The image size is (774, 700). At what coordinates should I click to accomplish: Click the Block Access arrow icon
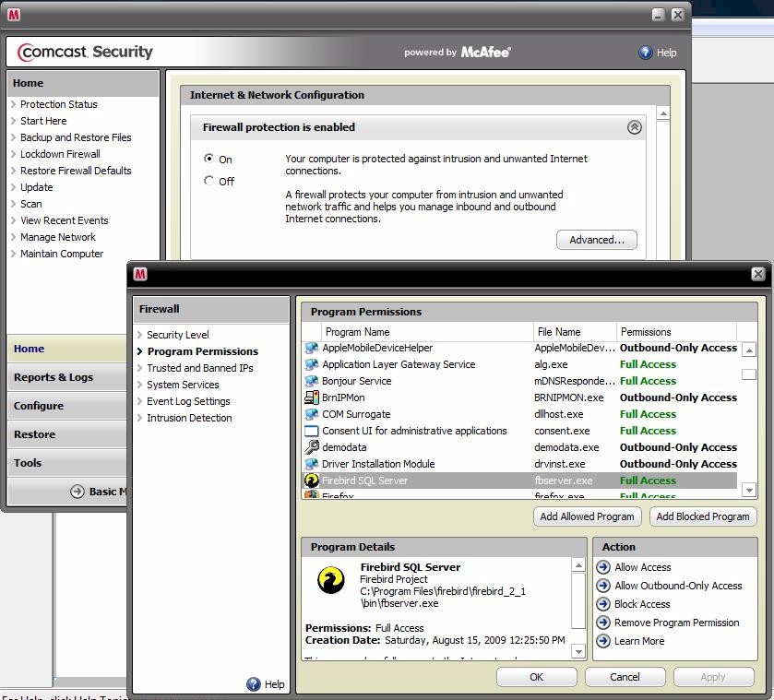click(x=604, y=604)
